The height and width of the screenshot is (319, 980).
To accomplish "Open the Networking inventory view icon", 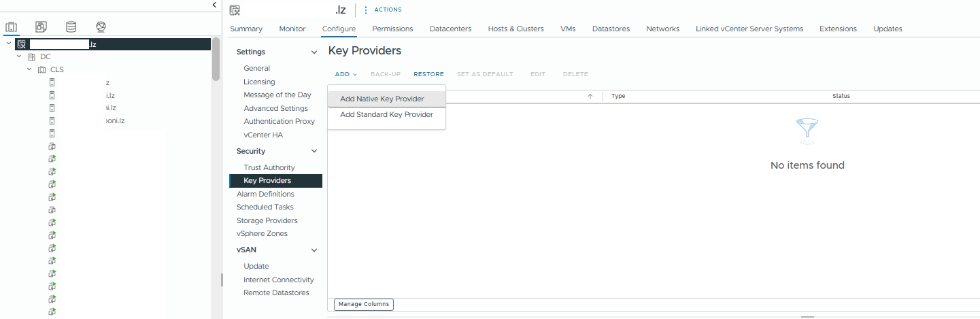I will (x=101, y=27).
